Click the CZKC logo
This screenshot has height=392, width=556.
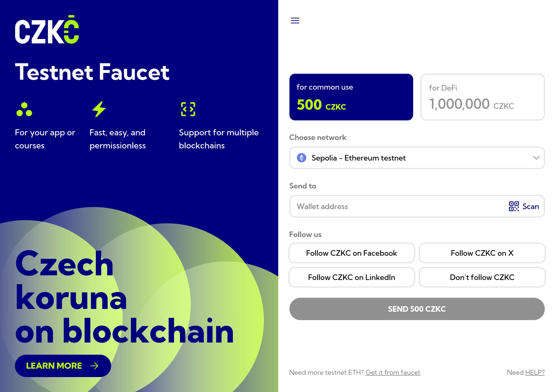coord(47,30)
